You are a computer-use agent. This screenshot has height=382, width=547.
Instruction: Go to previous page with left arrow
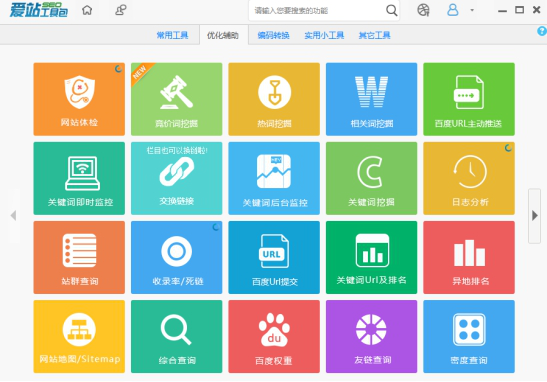(14, 216)
